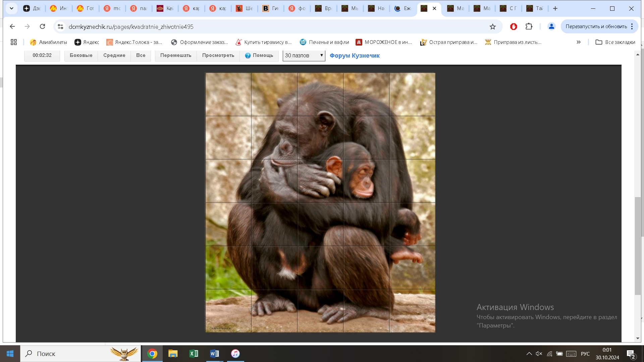Open the Windows Start menu
The height and width of the screenshot is (362, 644).
10,354
